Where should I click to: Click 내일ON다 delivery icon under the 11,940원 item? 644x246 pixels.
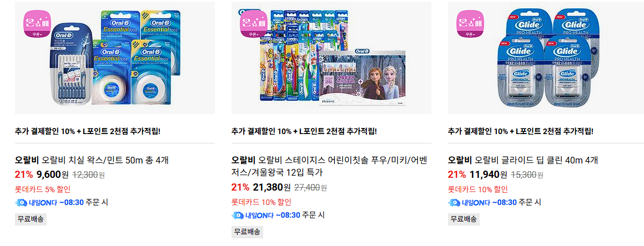tap(454, 203)
